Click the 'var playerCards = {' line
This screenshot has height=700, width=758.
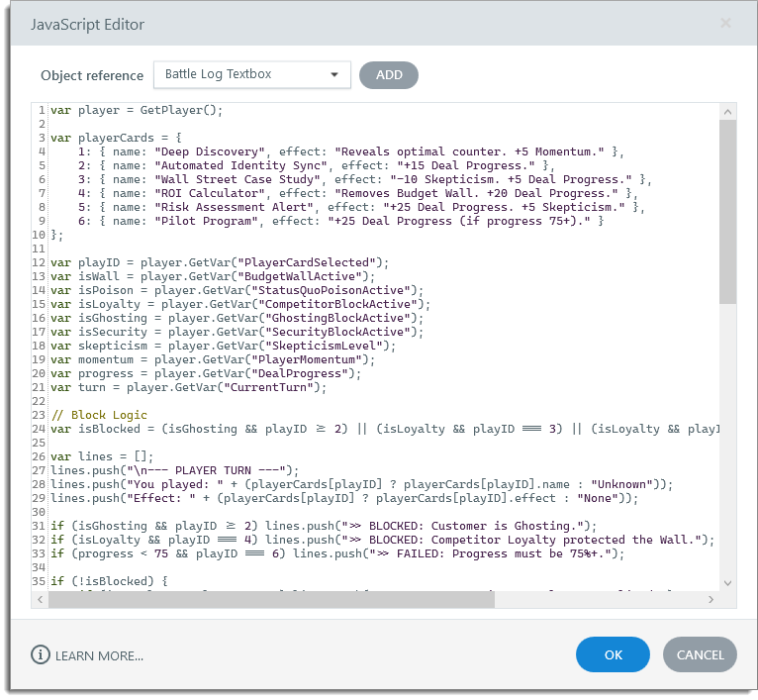click(x=116, y=138)
